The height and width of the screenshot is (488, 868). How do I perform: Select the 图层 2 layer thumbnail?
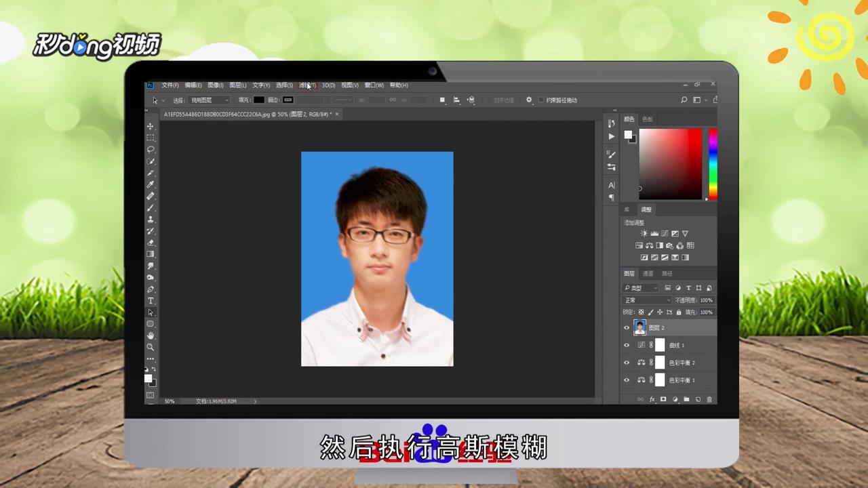click(639, 327)
